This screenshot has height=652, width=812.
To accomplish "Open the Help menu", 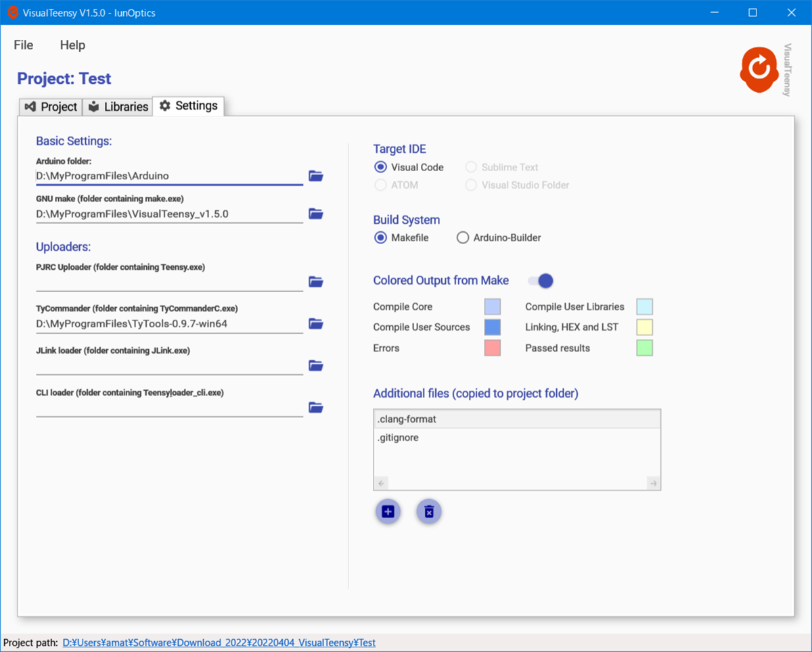I will (x=72, y=45).
